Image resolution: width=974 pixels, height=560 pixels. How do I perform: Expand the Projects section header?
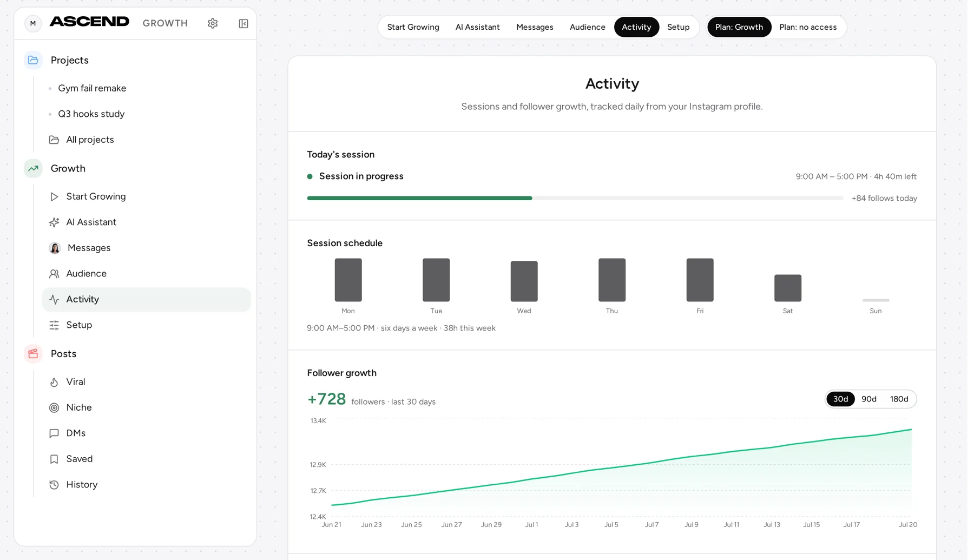coord(70,60)
